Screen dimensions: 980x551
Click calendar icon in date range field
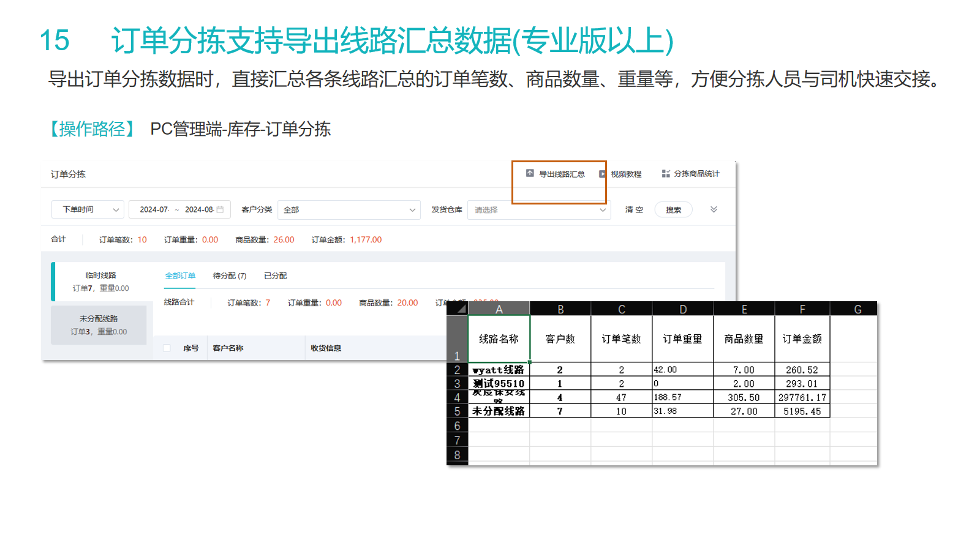[x=220, y=209]
